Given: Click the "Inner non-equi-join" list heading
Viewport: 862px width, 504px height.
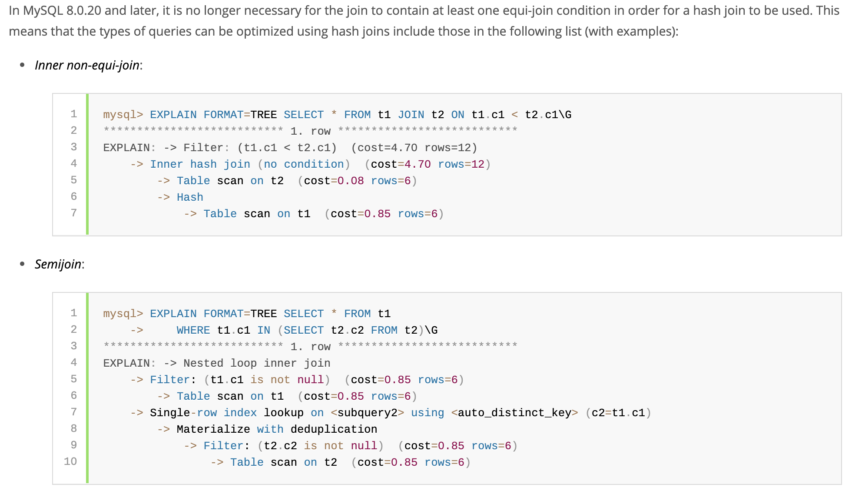Looking at the screenshot, I should click(87, 65).
